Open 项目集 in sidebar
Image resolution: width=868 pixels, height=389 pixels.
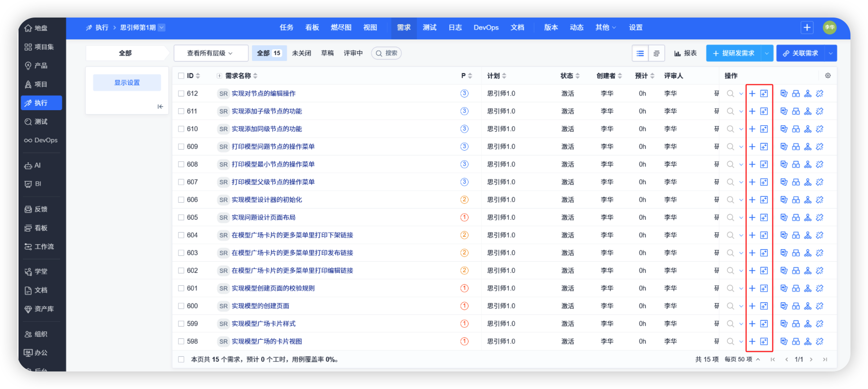pyautogui.click(x=39, y=47)
